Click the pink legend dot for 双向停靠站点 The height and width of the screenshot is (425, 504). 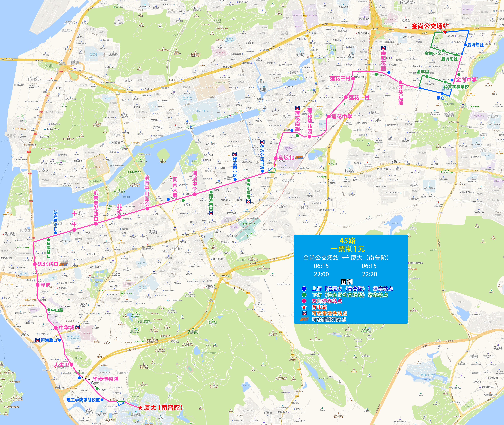(x=304, y=301)
